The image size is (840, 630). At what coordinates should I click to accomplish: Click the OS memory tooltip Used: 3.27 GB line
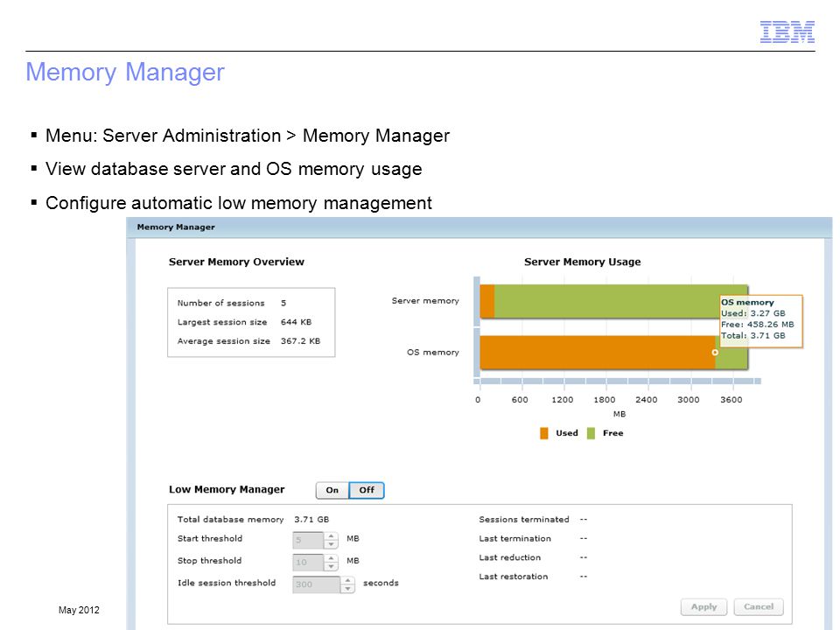753,313
